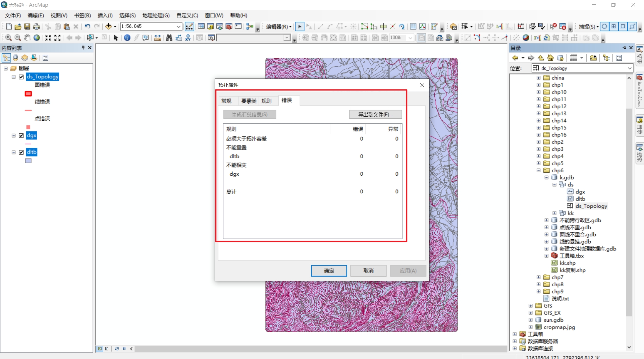644x359 pixels.
Task: Open the 地理处理(G) menu
Action: pos(155,15)
